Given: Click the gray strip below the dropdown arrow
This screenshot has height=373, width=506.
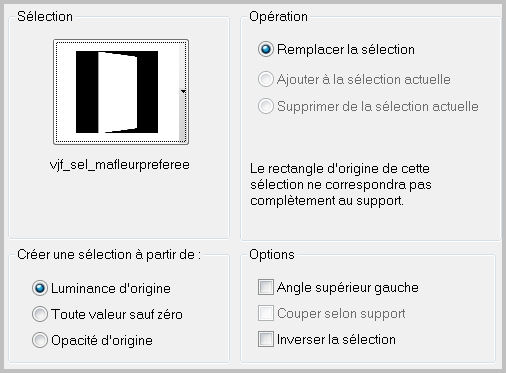Looking at the screenshot, I should [x=183, y=118].
